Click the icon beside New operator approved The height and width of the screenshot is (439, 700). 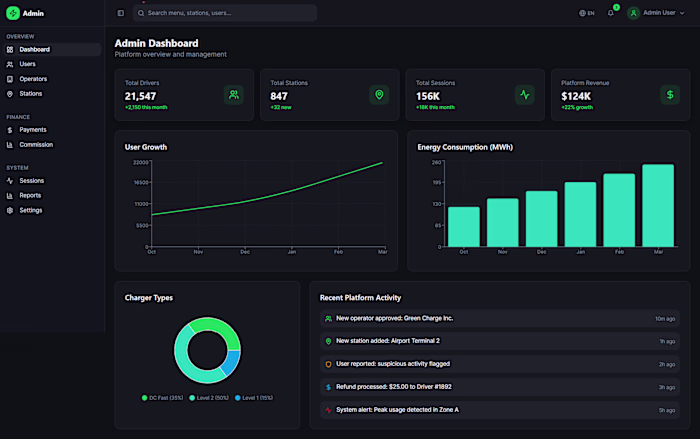(328, 319)
